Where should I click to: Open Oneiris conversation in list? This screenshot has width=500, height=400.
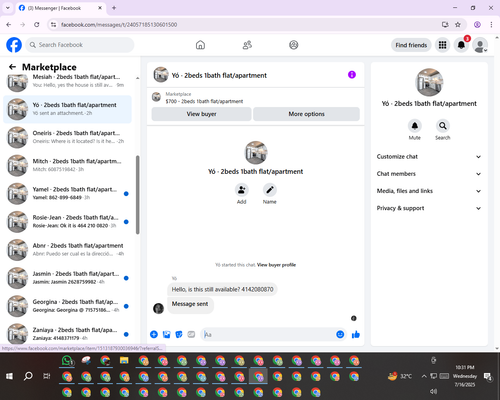click(x=67, y=137)
